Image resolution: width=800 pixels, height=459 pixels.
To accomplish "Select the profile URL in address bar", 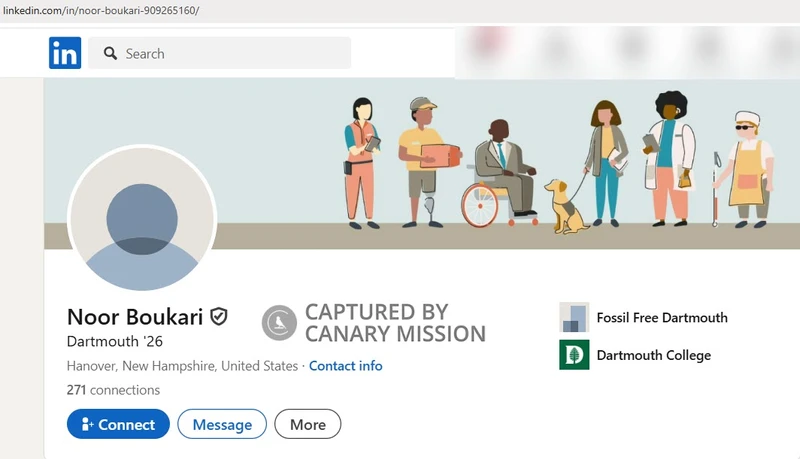I will (101, 10).
